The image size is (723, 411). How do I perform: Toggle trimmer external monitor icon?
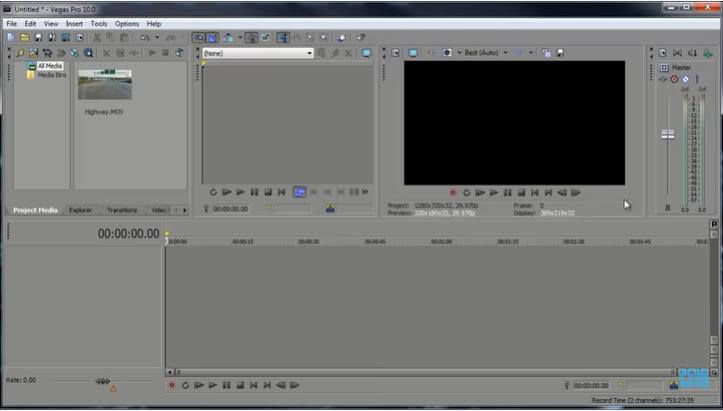click(x=367, y=53)
